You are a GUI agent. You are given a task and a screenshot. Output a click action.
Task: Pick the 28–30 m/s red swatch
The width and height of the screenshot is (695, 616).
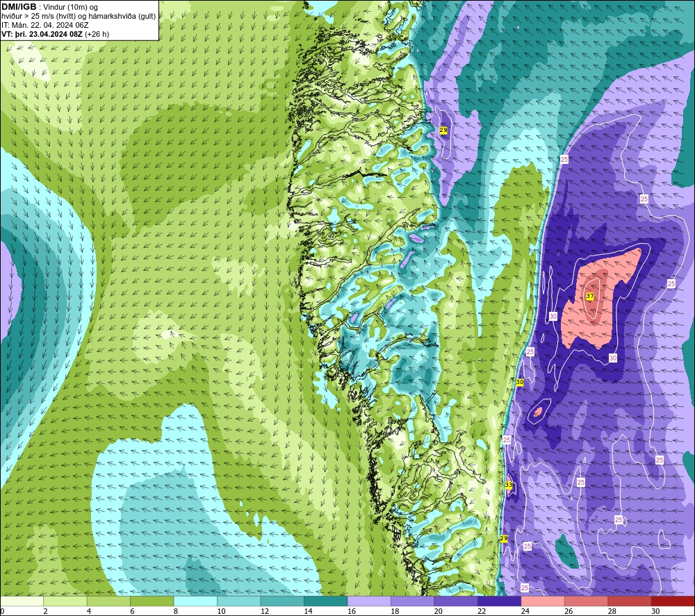(x=630, y=601)
